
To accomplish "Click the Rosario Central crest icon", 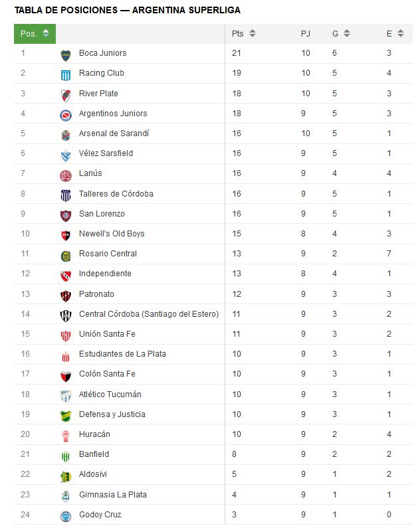I will [x=66, y=256].
